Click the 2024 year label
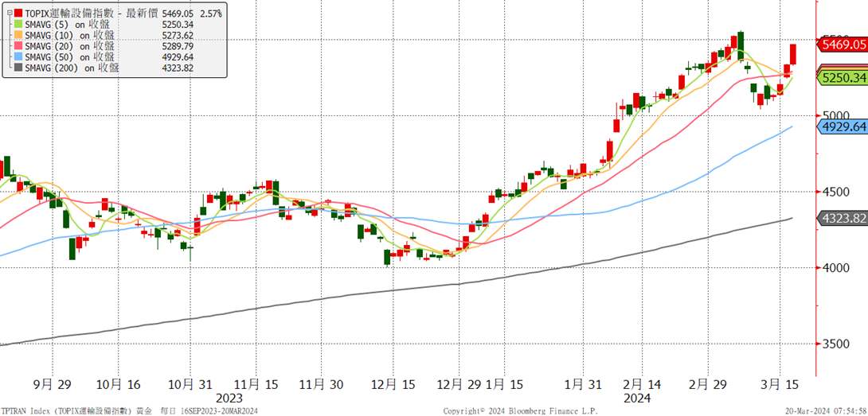868x416 pixels. point(636,399)
